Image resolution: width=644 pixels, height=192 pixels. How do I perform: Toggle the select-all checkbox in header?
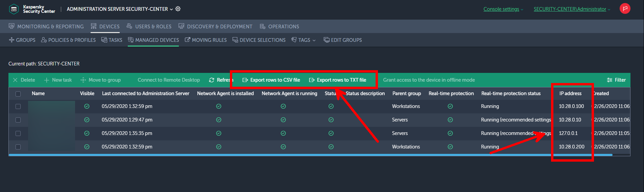pos(18,94)
